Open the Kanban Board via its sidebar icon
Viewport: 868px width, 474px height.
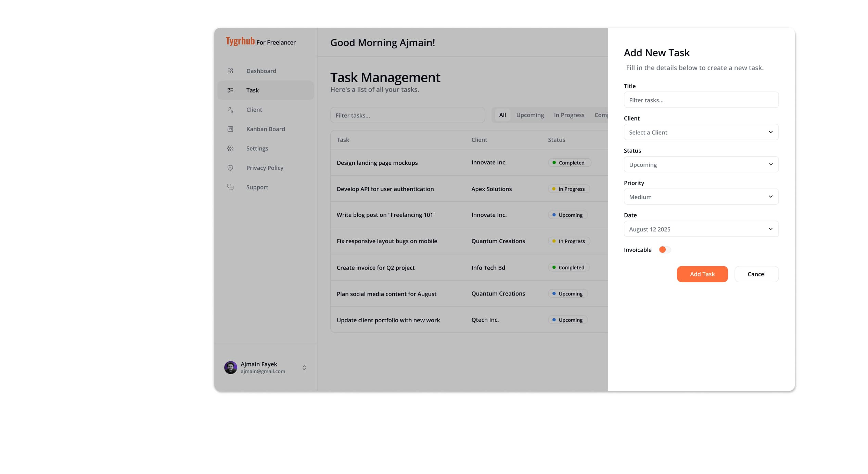(230, 129)
